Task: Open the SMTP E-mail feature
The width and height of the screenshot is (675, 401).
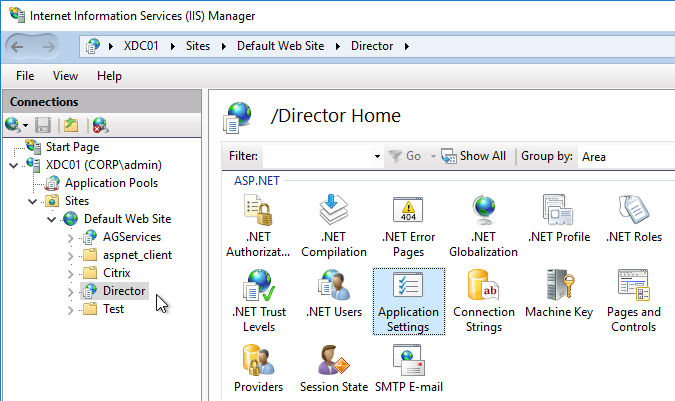Action: (409, 368)
